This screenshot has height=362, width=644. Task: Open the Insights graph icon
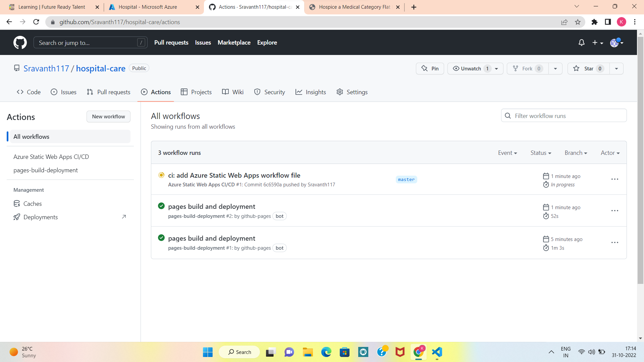(x=311, y=92)
